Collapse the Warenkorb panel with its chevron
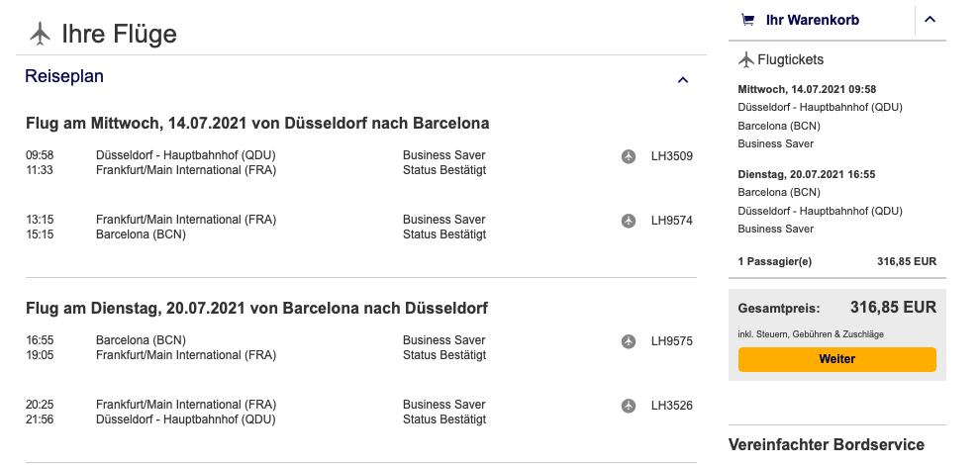Viewport: 980px width, 465px height. click(930, 19)
